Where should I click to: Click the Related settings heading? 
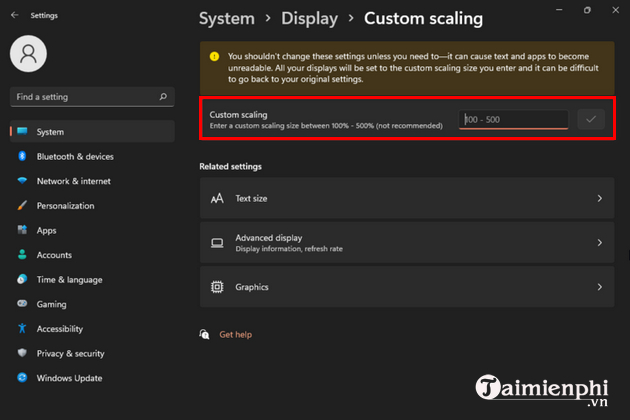(230, 166)
